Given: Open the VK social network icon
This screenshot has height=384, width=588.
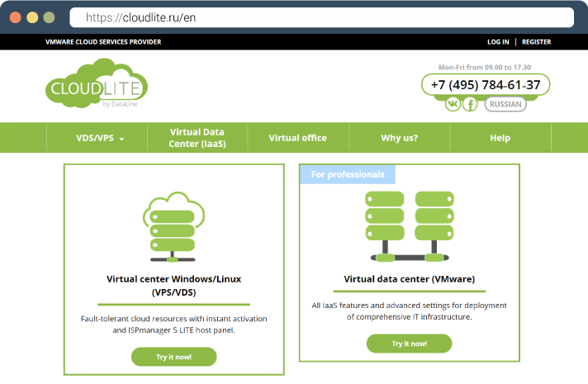Looking at the screenshot, I should 453,104.
